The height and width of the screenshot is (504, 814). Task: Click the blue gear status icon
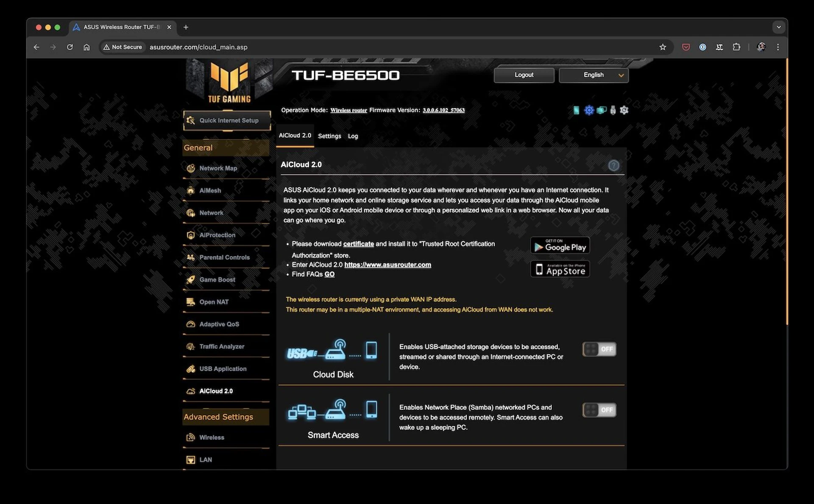coord(589,110)
